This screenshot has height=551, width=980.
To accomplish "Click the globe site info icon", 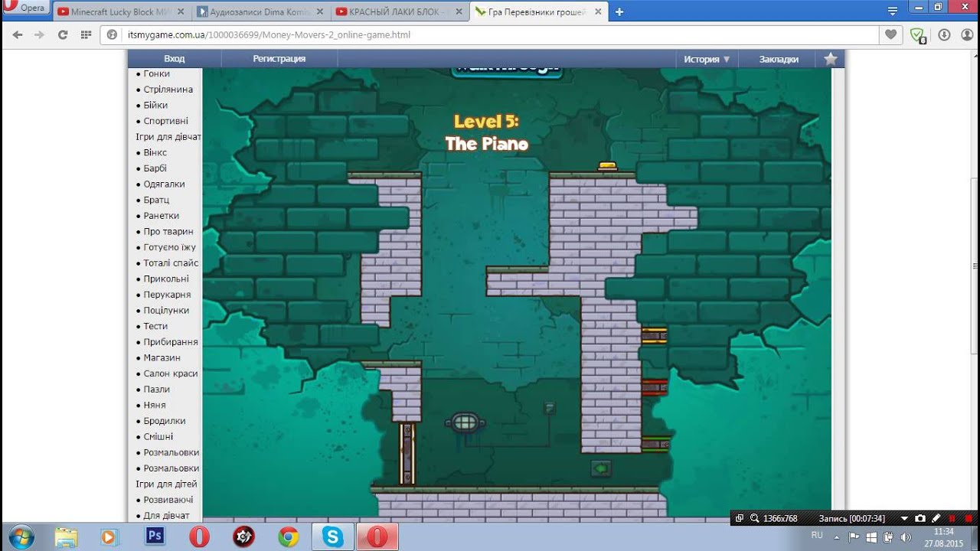I will click(112, 35).
